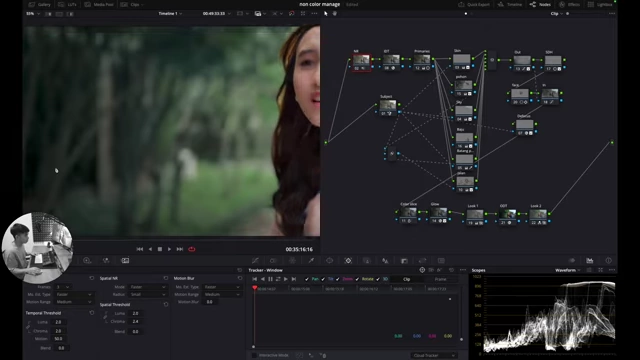Click the timeline timecode dropdown arrow
The width and height of the screenshot is (640, 360).
coord(229,13)
